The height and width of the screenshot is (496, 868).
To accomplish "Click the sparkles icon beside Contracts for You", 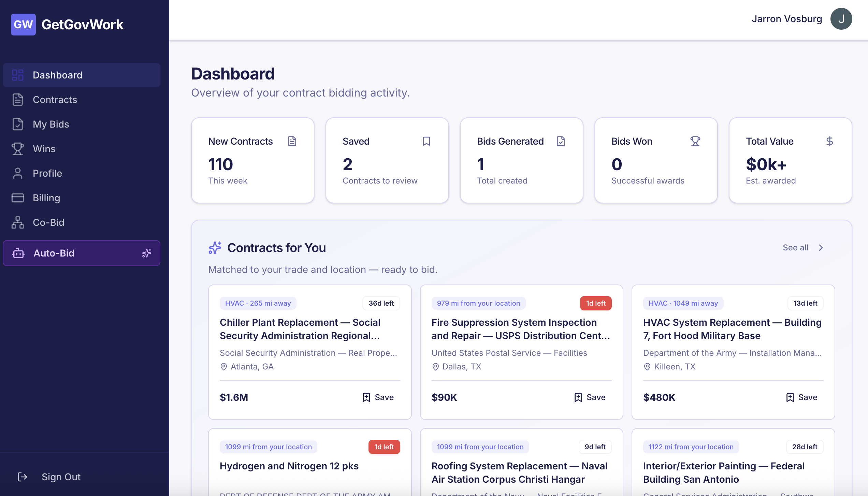I will (x=215, y=248).
